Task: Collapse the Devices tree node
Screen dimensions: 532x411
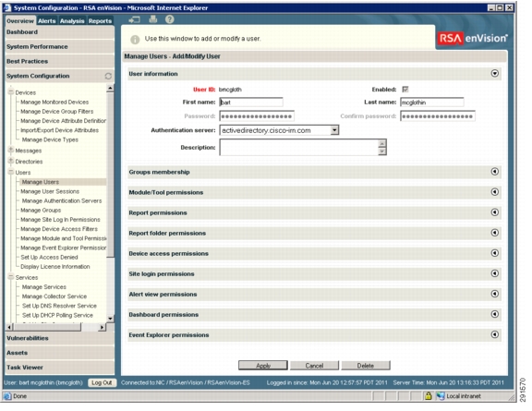Action: point(11,92)
